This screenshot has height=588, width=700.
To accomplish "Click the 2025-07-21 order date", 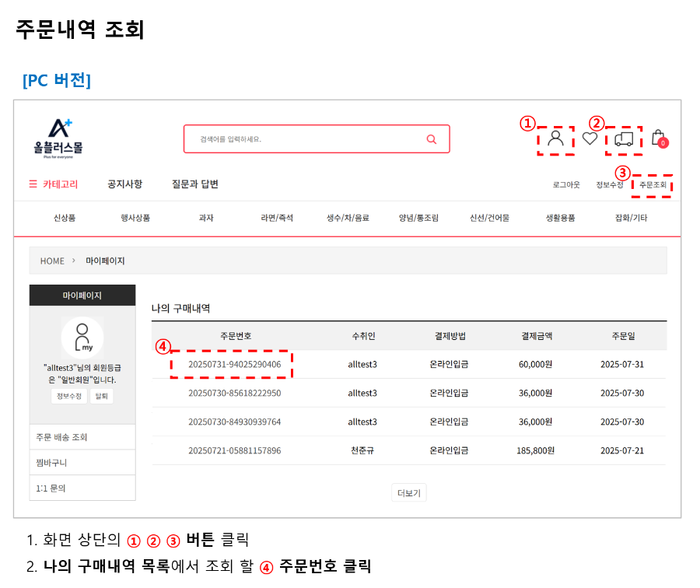I will click(622, 450).
